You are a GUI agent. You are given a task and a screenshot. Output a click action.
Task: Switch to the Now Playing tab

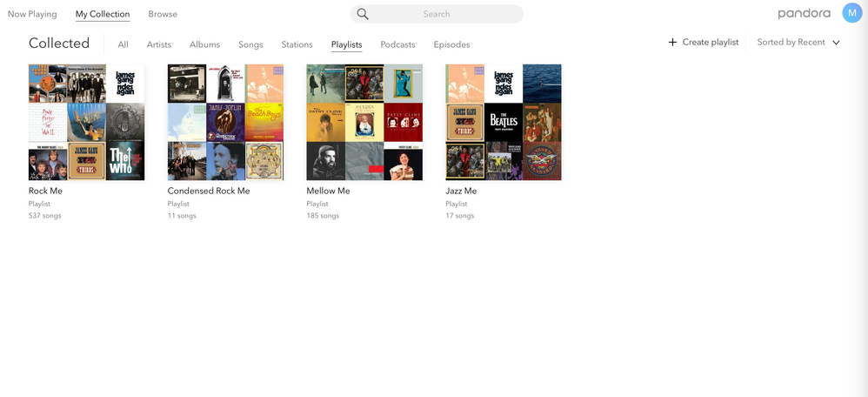(x=32, y=14)
